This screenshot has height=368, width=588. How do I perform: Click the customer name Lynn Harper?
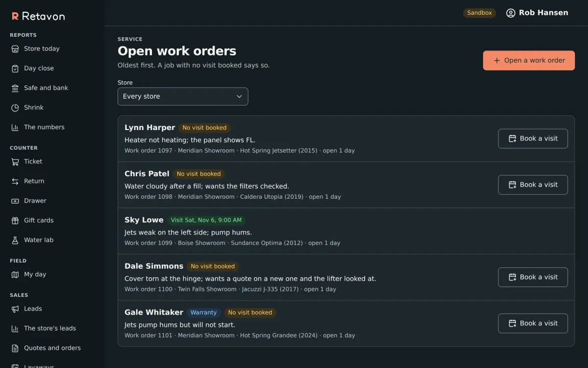149,128
